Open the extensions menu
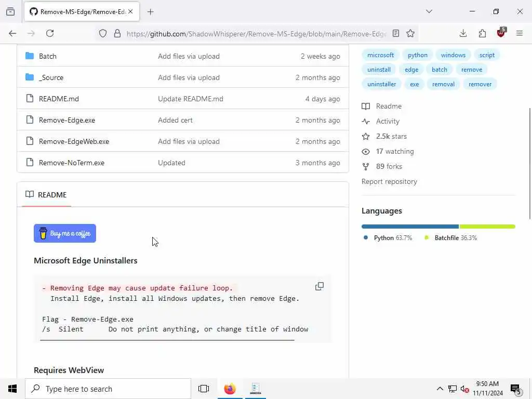 pyautogui.click(x=482, y=33)
